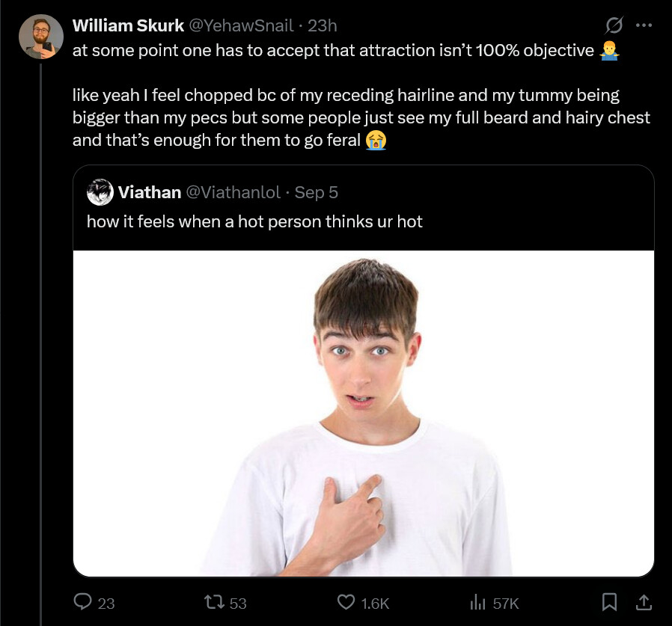Open the 23h timestamp permalink
The height and width of the screenshot is (626, 672).
[323, 25]
